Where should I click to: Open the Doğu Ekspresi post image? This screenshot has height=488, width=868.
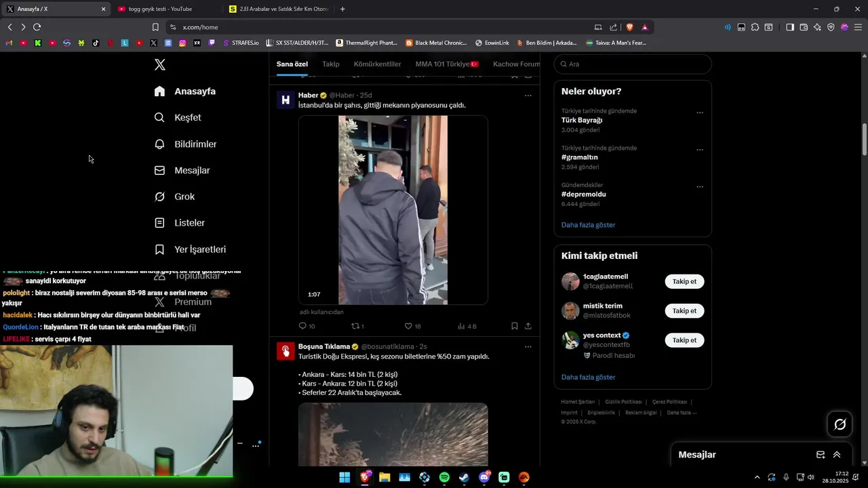(393, 434)
